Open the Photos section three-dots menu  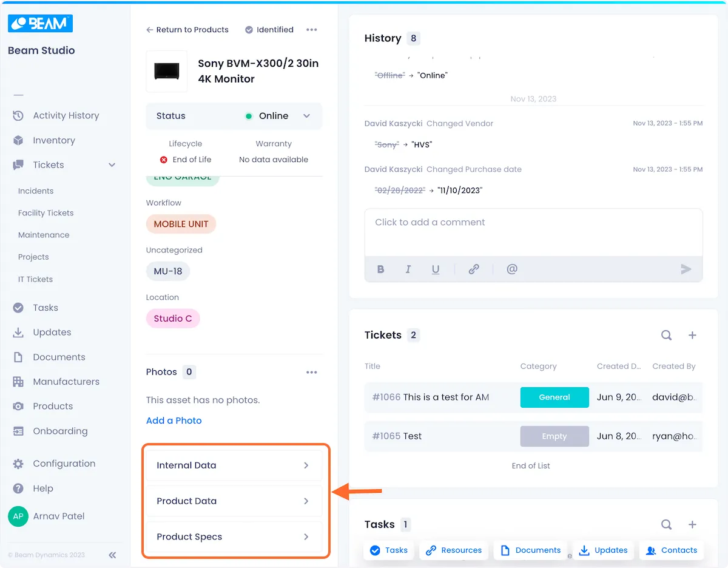coord(312,373)
